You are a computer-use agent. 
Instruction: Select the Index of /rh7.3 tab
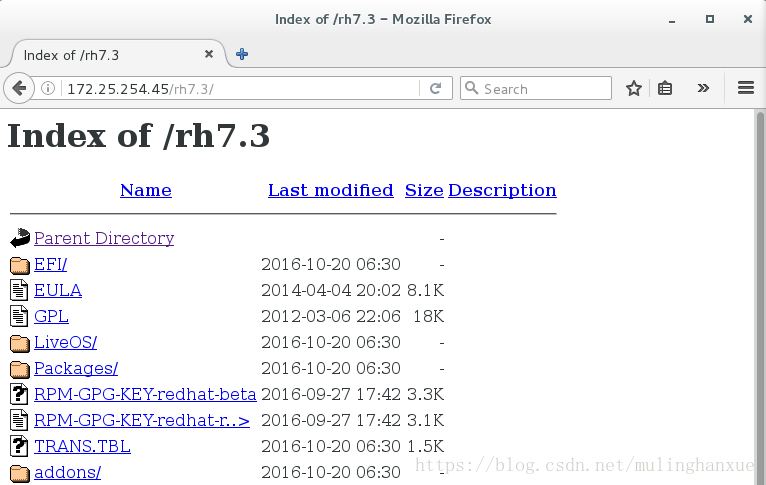pos(117,55)
